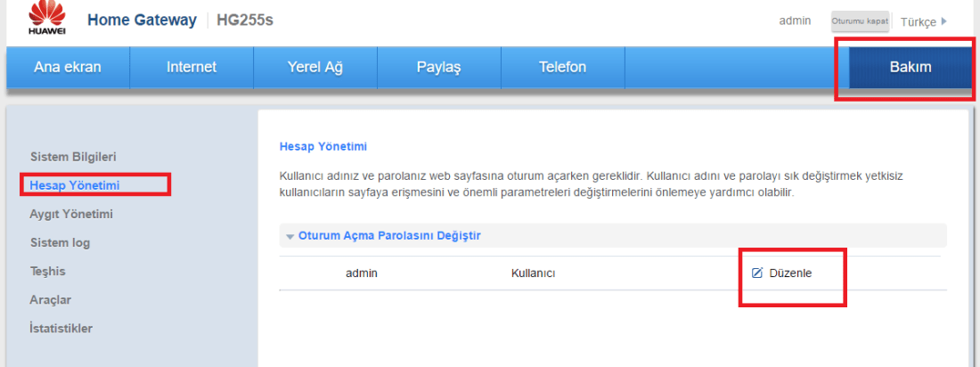Select Hesap Yönetimi in the sidebar
The image size is (980, 367).
pos(75,185)
